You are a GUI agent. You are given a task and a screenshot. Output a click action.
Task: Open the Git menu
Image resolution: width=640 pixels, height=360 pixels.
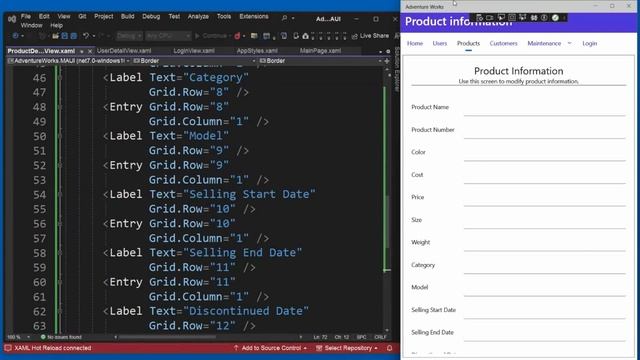[82, 16]
